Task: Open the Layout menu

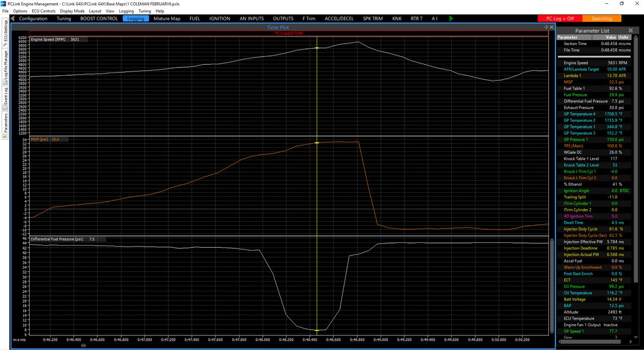Action: click(x=95, y=11)
